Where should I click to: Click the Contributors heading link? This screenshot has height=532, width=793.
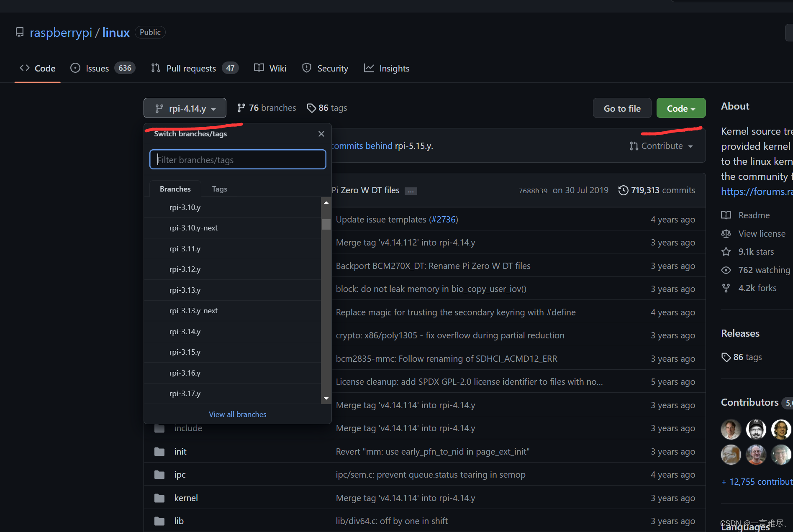pos(749,402)
